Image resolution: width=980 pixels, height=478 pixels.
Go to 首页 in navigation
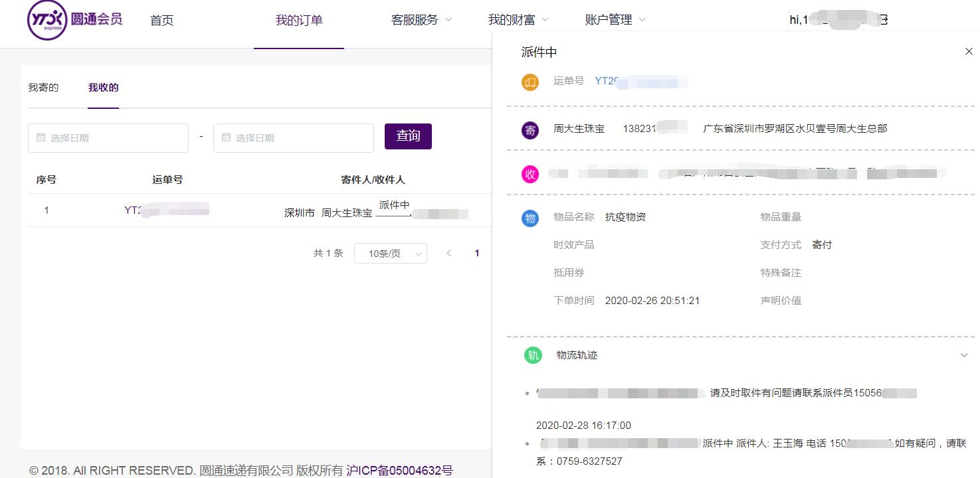click(161, 21)
